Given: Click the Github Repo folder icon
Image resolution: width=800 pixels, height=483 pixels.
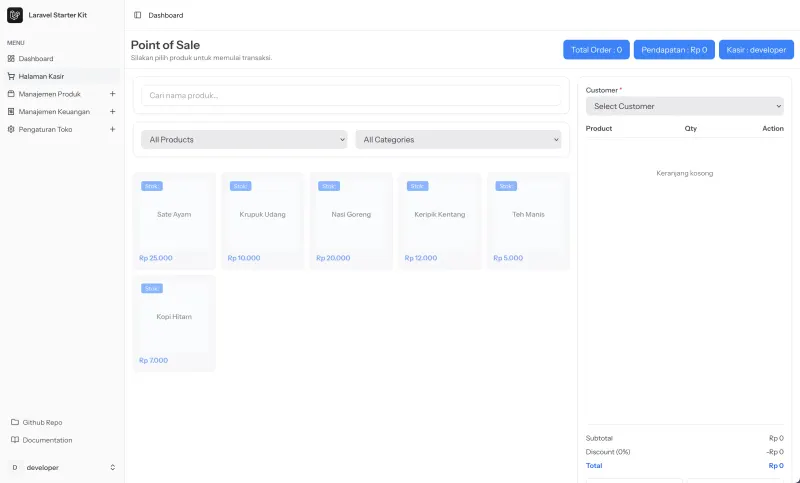Looking at the screenshot, I should click(x=15, y=422).
